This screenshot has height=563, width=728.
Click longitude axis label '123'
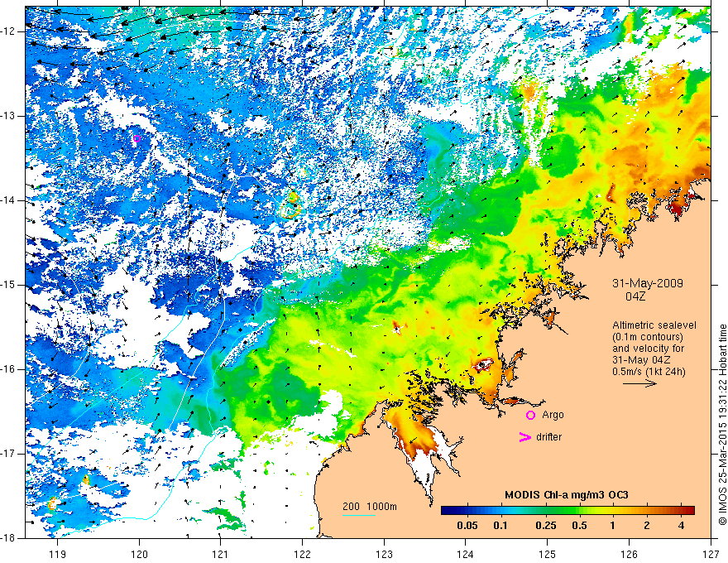(x=384, y=554)
